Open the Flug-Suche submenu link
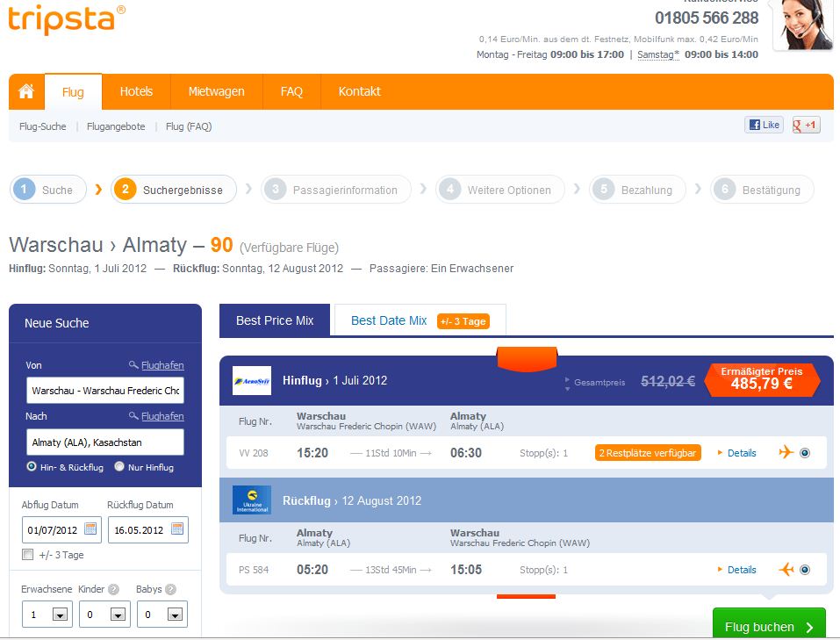Screen dimensions: 840x640 tap(43, 126)
